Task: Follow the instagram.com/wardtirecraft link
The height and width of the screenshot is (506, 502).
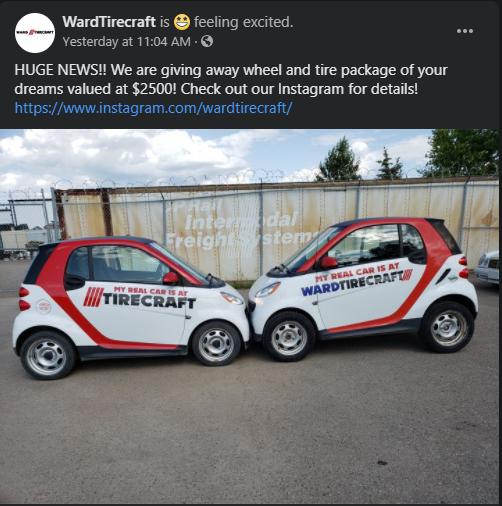Action: pos(153,108)
